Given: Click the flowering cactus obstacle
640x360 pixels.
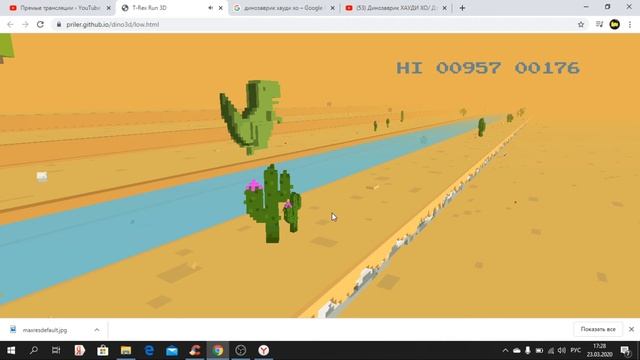Looking at the screenshot, I should pos(272,203).
